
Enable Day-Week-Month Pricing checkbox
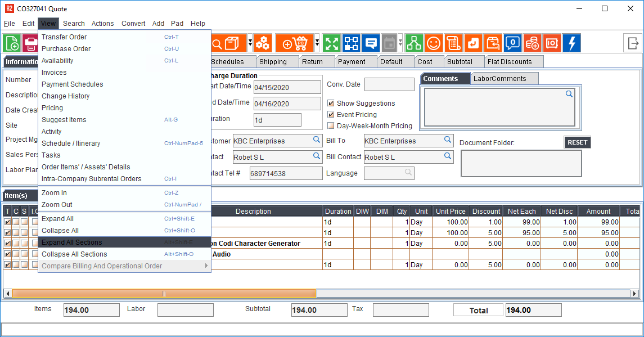point(331,126)
